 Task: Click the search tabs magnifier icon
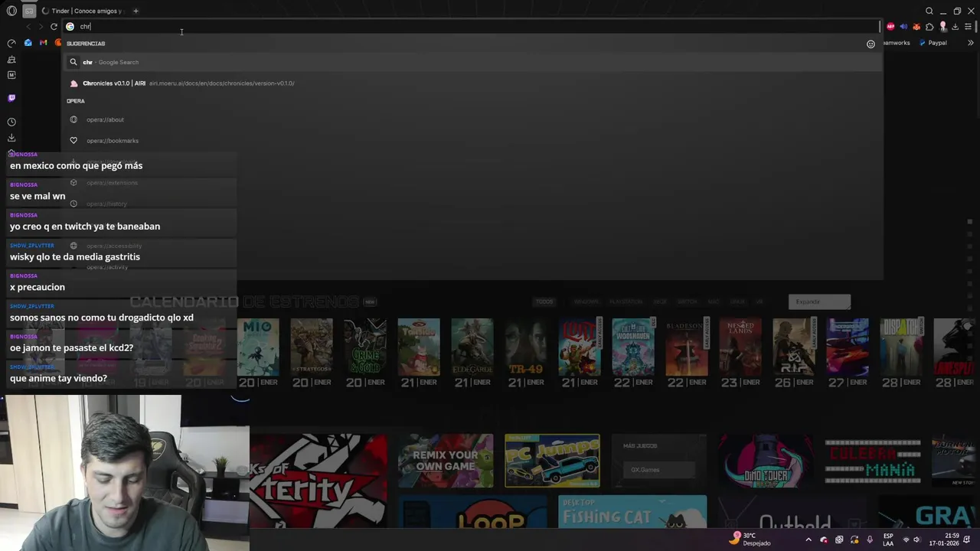[x=929, y=11]
